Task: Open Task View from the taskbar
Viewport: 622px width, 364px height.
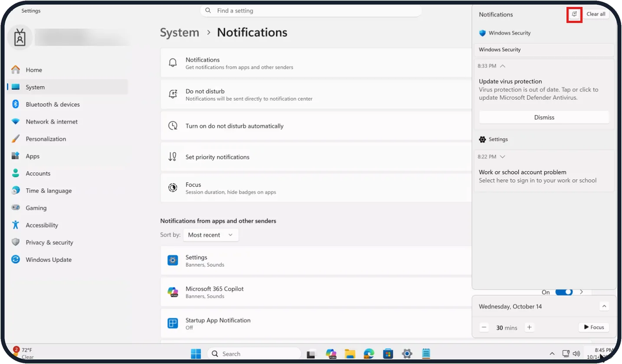Action: pyautogui.click(x=311, y=354)
